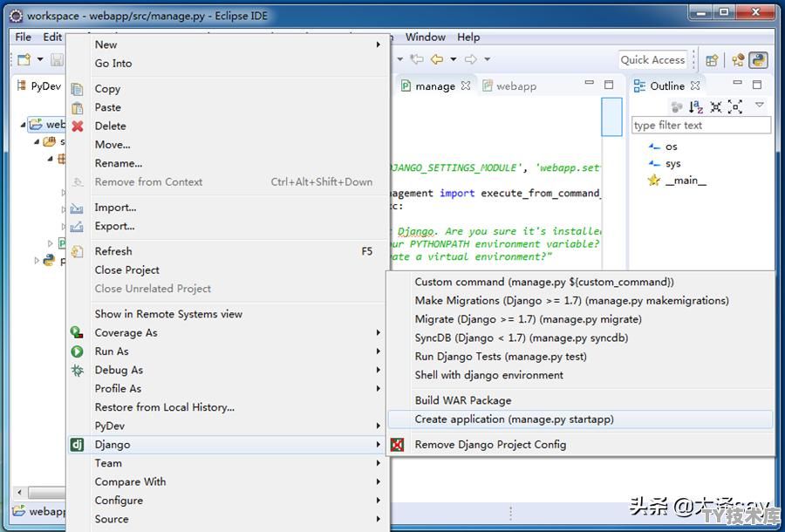This screenshot has width=785, height=532.
Task: Select the PyDev Package Explorer tab
Action: click(39, 86)
